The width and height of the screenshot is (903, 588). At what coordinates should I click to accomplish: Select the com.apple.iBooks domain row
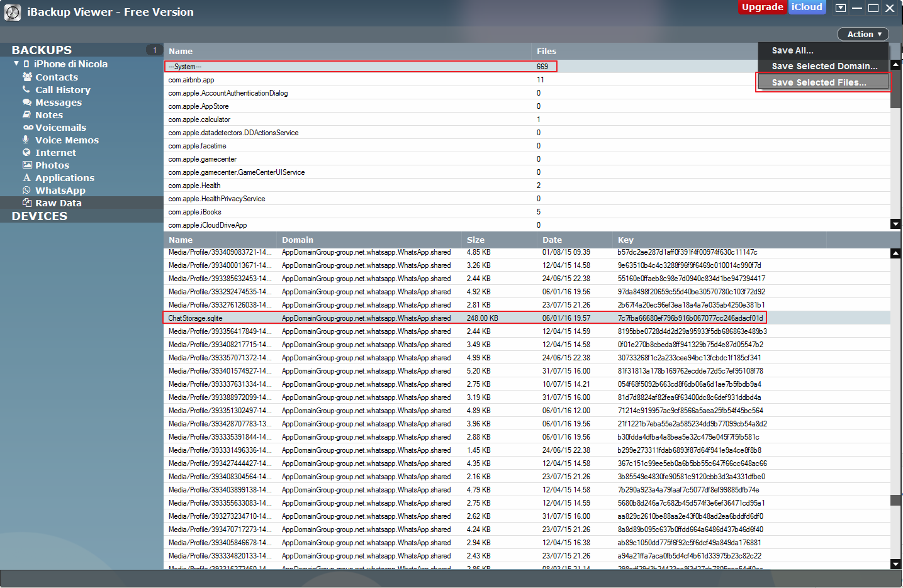[x=527, y=212]
